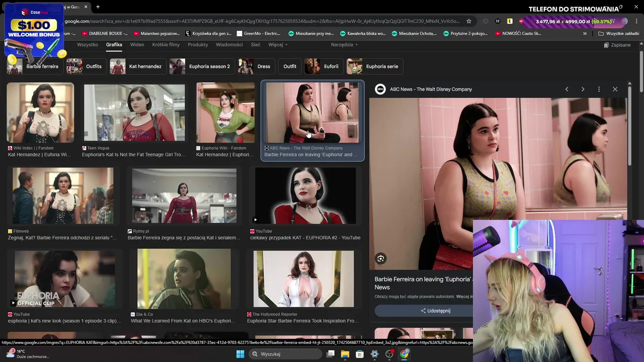The width and height of the screenshot is (644, 362).
Task: Switch to the Wideo tab
Action: coord(137,45)
